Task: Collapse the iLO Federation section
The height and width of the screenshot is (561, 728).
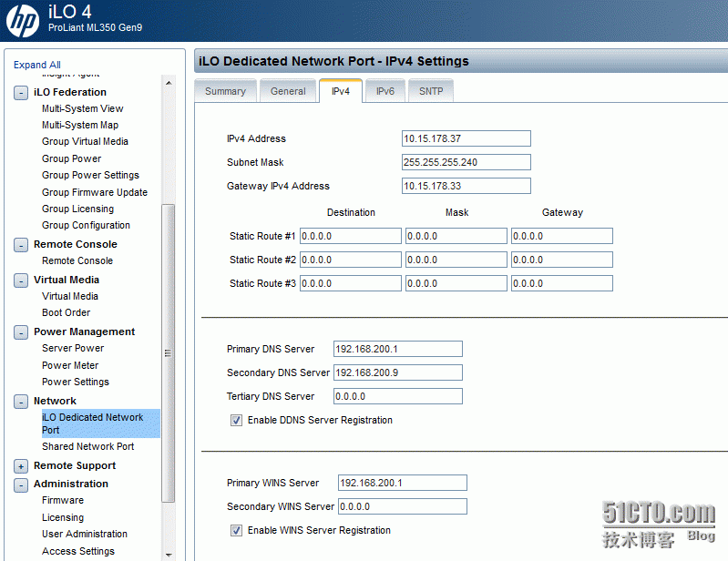Action: click(21, 93)
